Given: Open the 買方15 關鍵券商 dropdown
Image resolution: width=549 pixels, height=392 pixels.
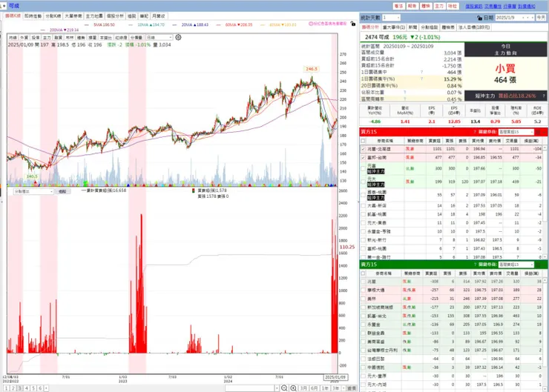Looking at the screenshot, I should pyautogui.click(x=516, y=132).
